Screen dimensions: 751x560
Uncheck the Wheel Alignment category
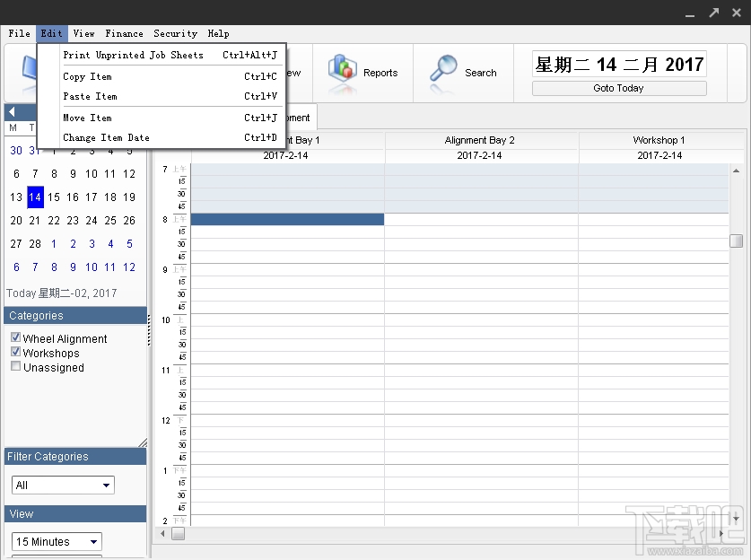(x=15, y=336)
